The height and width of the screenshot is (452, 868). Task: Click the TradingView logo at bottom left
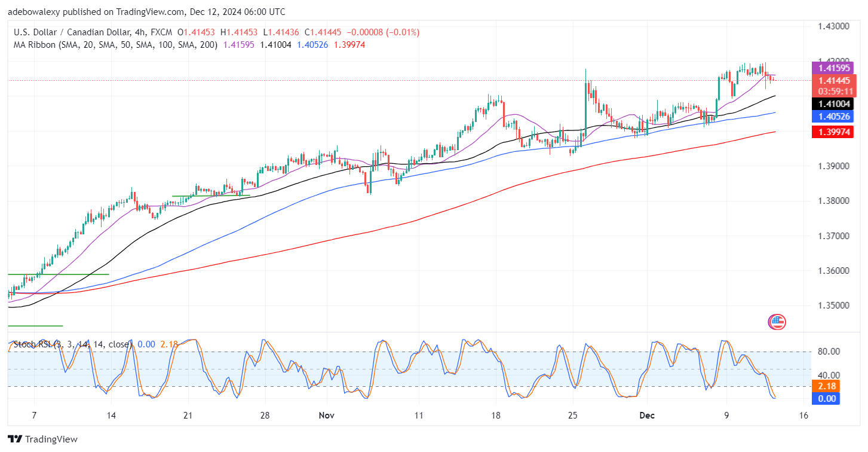click(x=43, y=439)
